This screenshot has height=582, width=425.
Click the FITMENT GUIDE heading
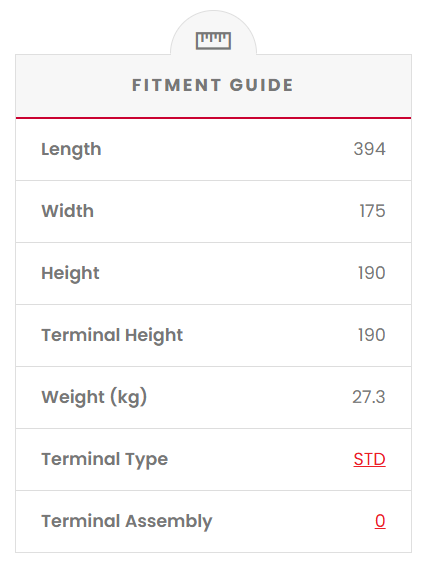click(x=213, y=85)
